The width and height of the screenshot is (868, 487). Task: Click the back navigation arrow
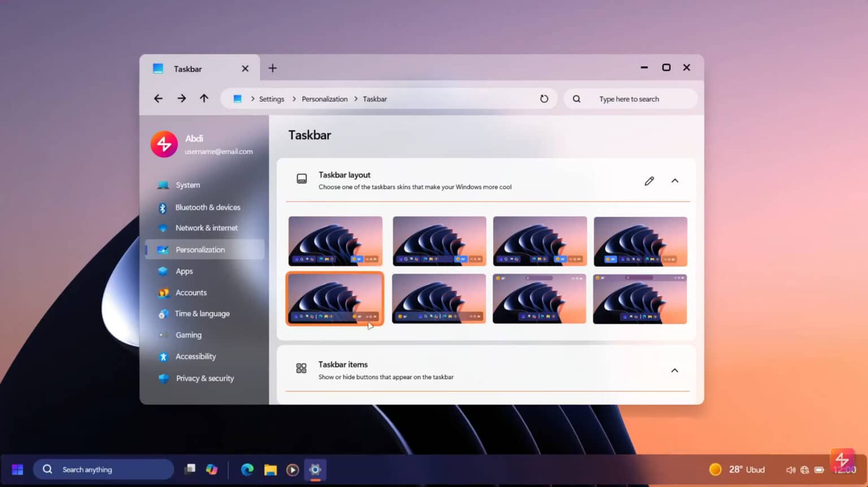coord(158,98)
